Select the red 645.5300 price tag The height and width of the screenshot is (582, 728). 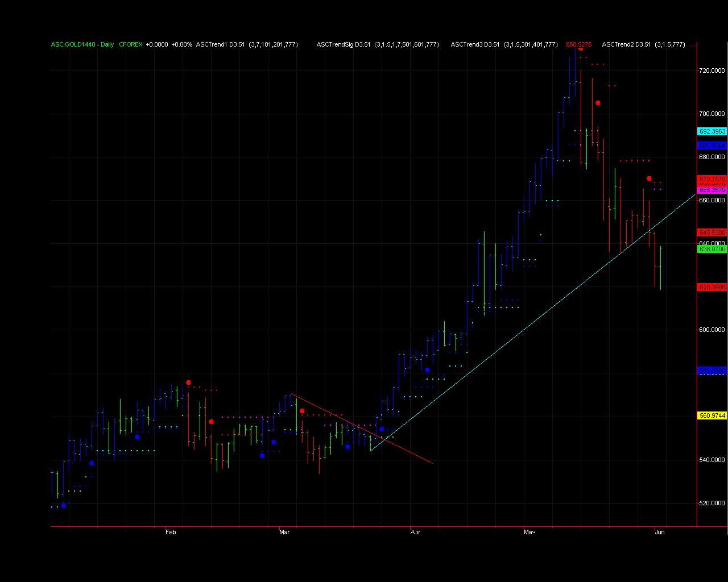[x=712, y=232]
